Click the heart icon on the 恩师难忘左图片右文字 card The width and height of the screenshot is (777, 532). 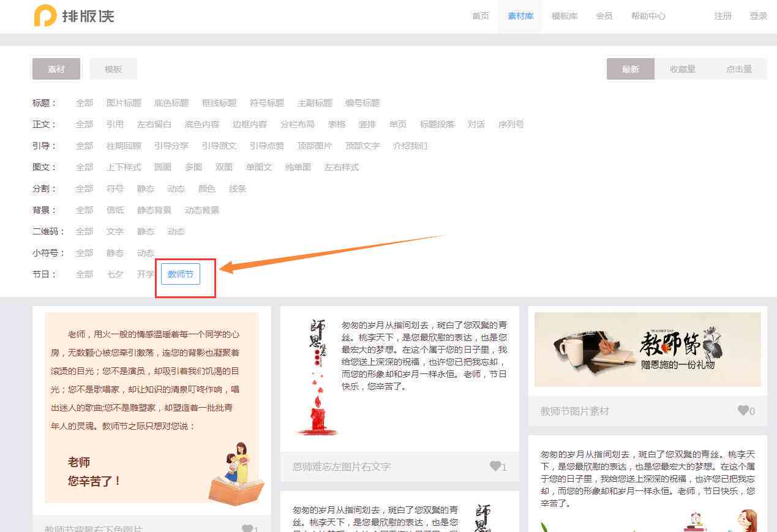tap(495, 466)
